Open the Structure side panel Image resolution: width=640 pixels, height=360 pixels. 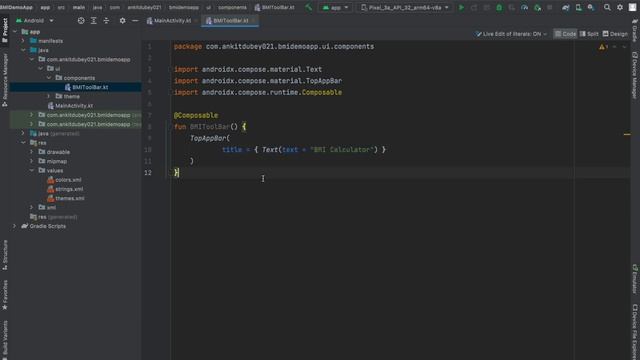pyautogui.click(x=5, y=255)
